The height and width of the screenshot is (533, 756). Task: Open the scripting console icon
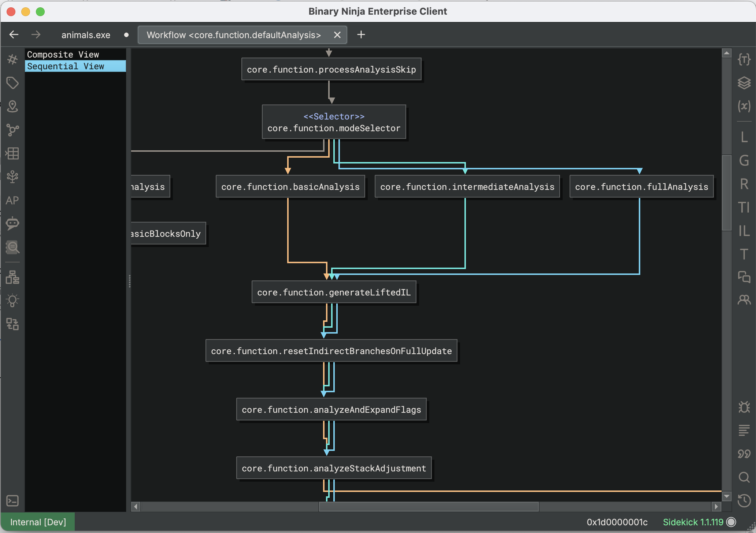pyautogui.click(x=12, y=501)
